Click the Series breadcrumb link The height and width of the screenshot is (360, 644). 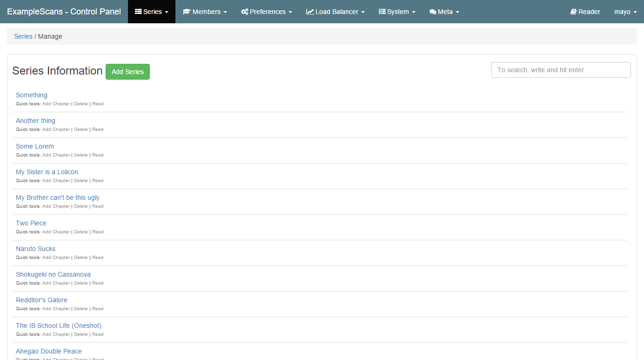23,36
